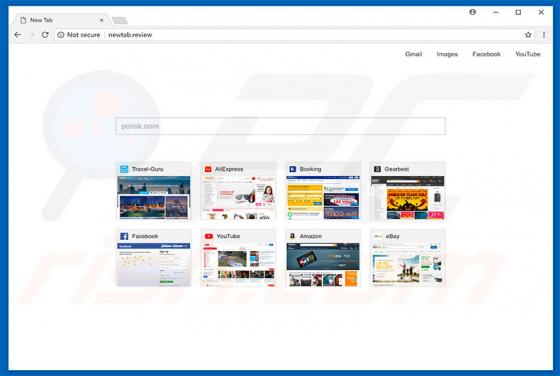This screenshot has width=560, height=376.
Task: Click the Booking tile title
Action: (310, 169)
